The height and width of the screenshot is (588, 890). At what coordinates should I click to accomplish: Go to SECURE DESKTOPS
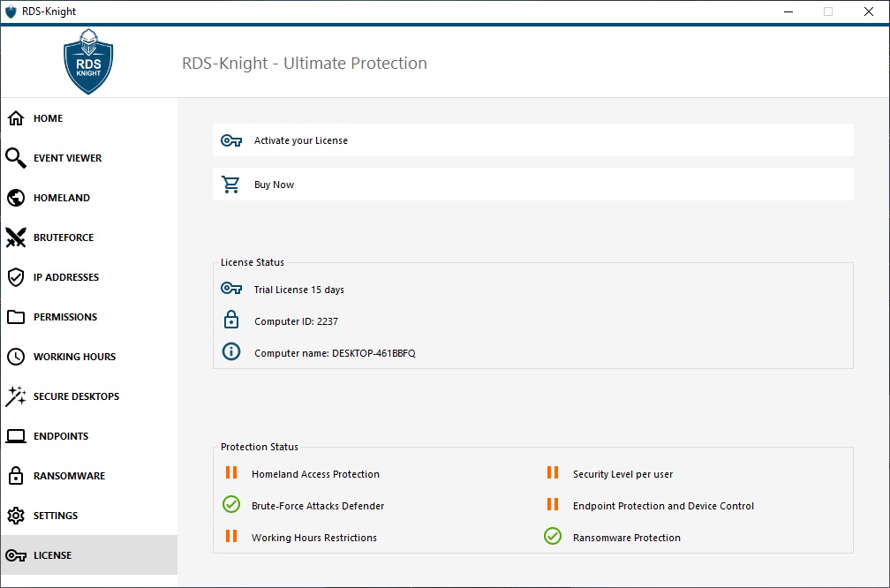click(88, 396)
